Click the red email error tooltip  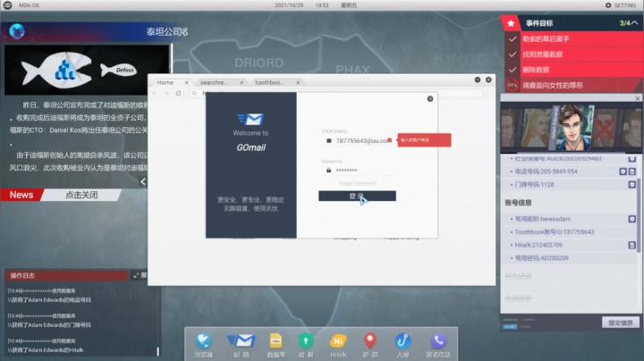424,140
